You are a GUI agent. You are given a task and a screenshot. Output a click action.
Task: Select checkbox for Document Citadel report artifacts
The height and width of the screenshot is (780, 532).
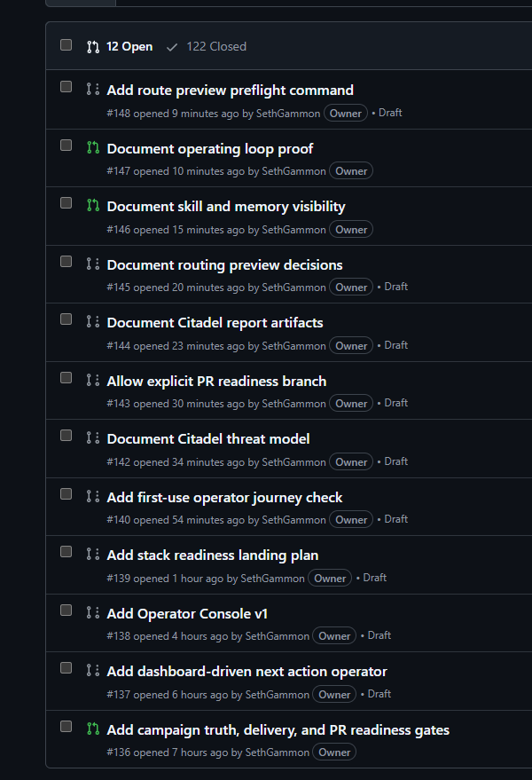66,319
